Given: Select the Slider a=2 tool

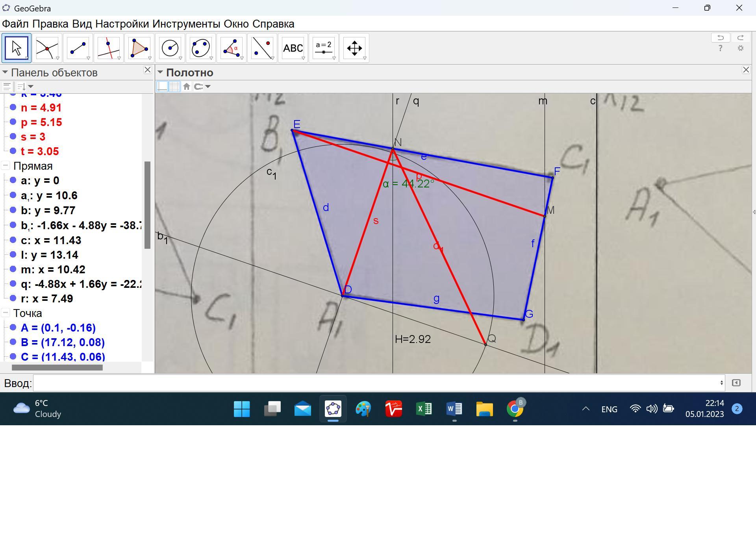Looking at the screenshot, I should 323,48.
